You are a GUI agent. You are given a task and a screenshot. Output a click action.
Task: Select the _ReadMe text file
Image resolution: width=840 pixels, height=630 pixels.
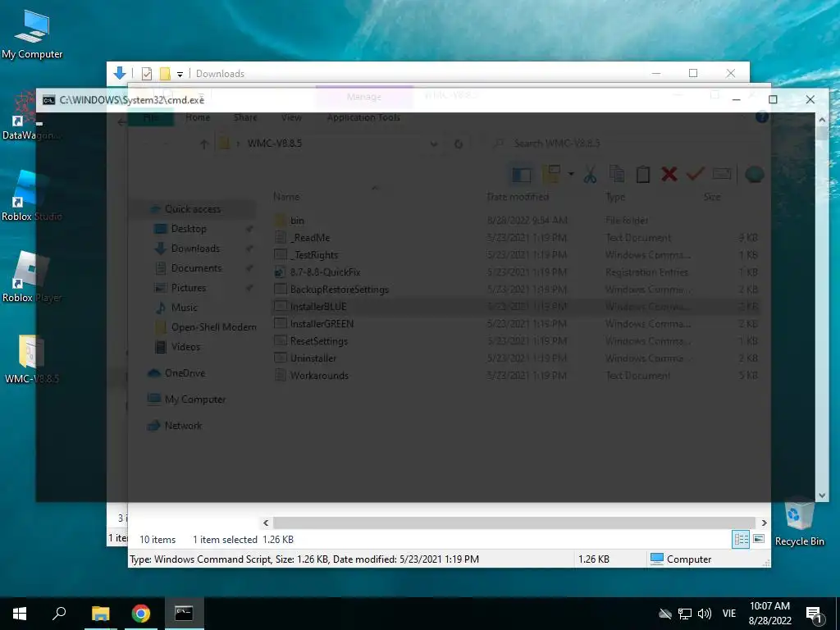[x=516, y=237]
